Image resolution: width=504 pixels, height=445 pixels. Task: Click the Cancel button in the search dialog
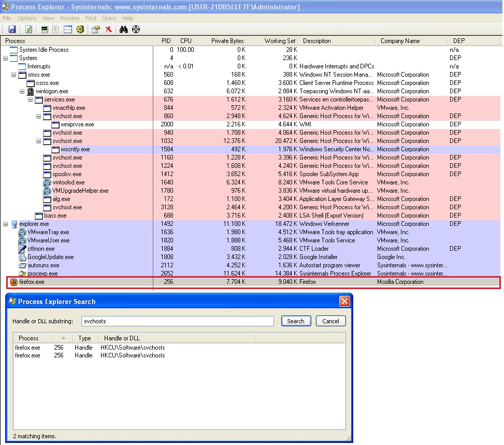pos(330,321)
